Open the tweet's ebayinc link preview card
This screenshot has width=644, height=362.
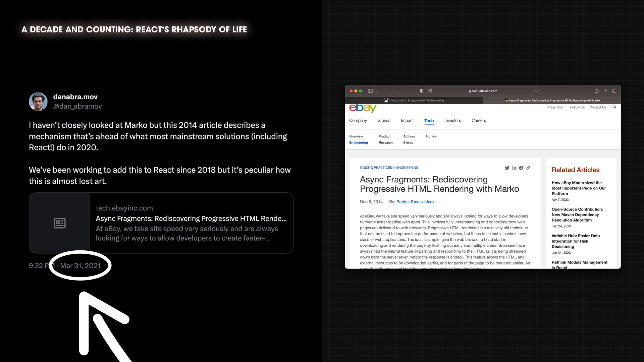161,223
